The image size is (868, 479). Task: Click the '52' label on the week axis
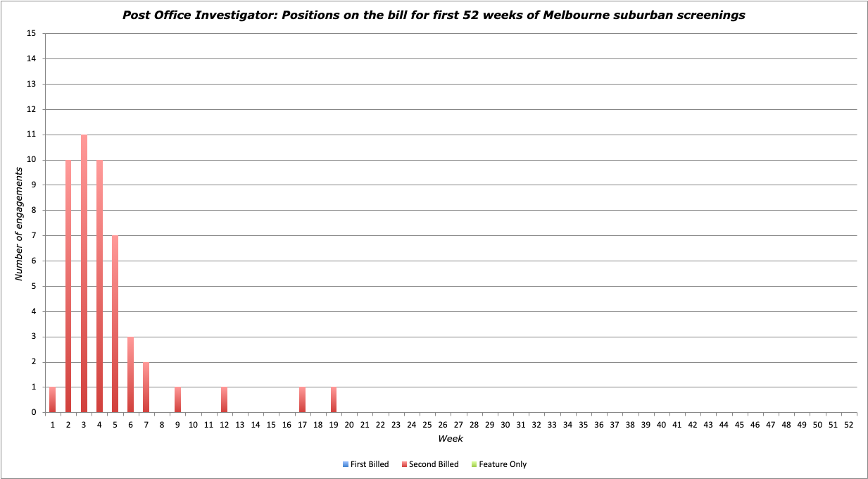(x=848, y=425)
